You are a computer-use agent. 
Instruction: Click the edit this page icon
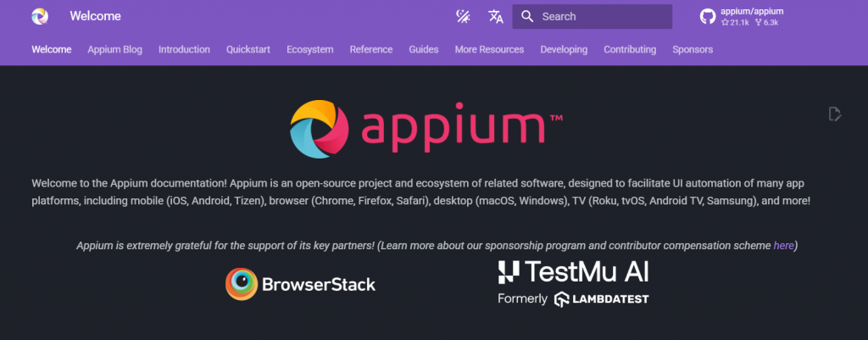click(x=835, y=114)
